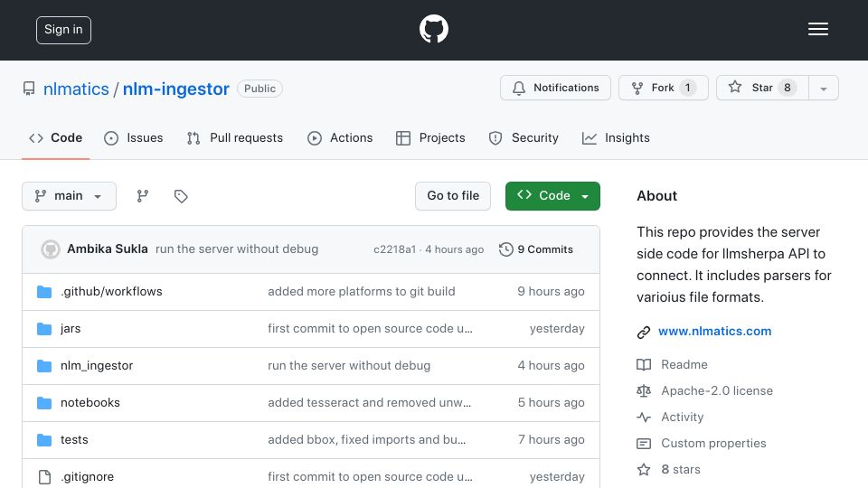
Task: Open the Custom properties link
Action: tap(713, 443)
